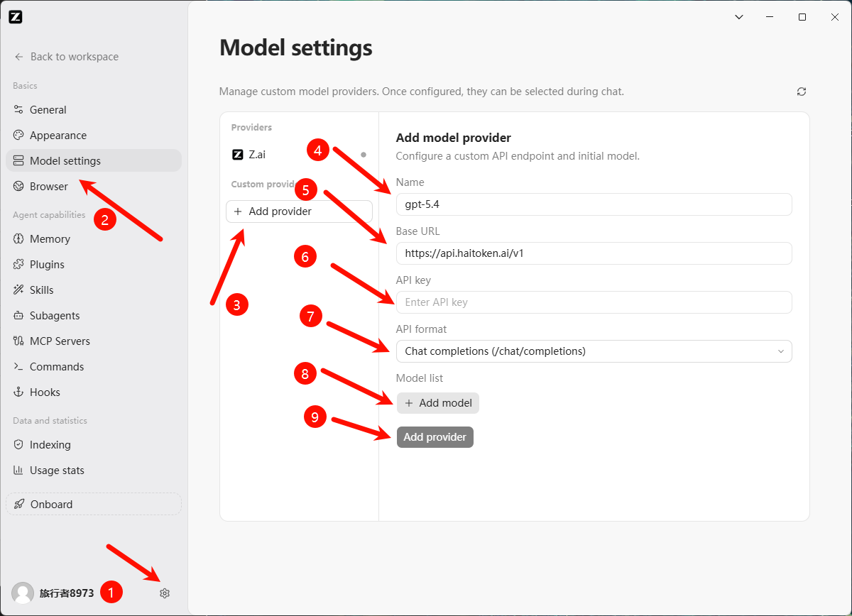Click the Usage stats bar chart icon
Image resolution: width=852 pixels, height=616 pixels.
pyautogui.click(x=18, y=471)
